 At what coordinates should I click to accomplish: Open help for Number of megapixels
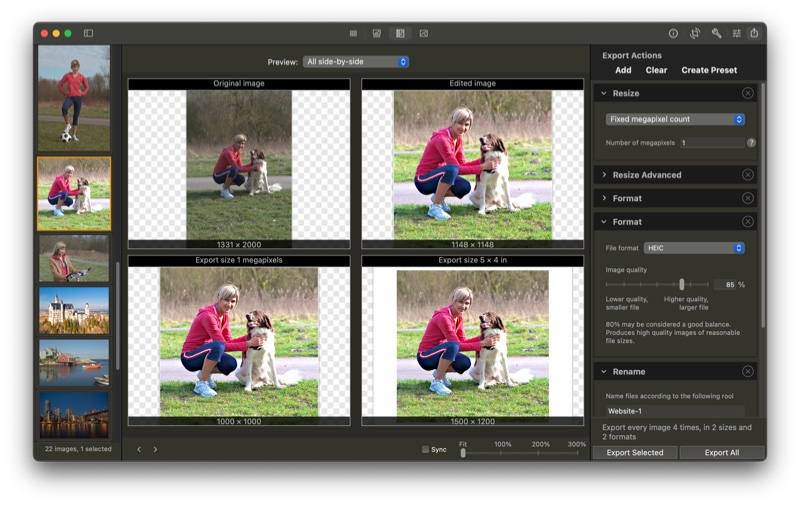point(751,143)
